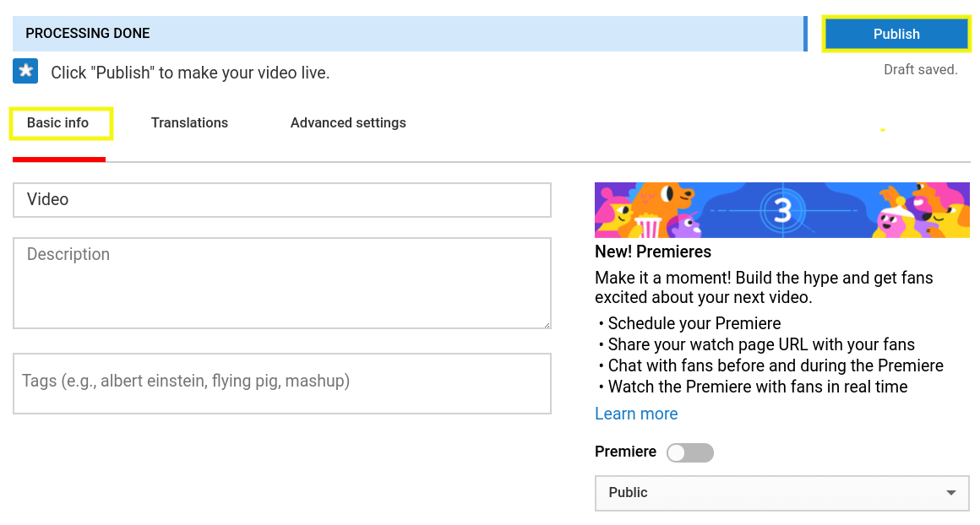Click the blue star badge icon

pos(24,71)
